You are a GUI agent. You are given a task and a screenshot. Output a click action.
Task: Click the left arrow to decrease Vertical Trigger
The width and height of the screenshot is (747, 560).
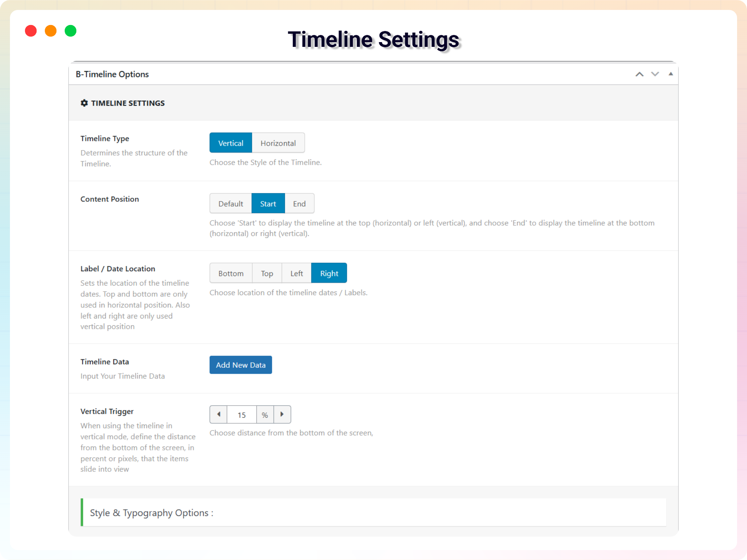[x=218, y=414]
